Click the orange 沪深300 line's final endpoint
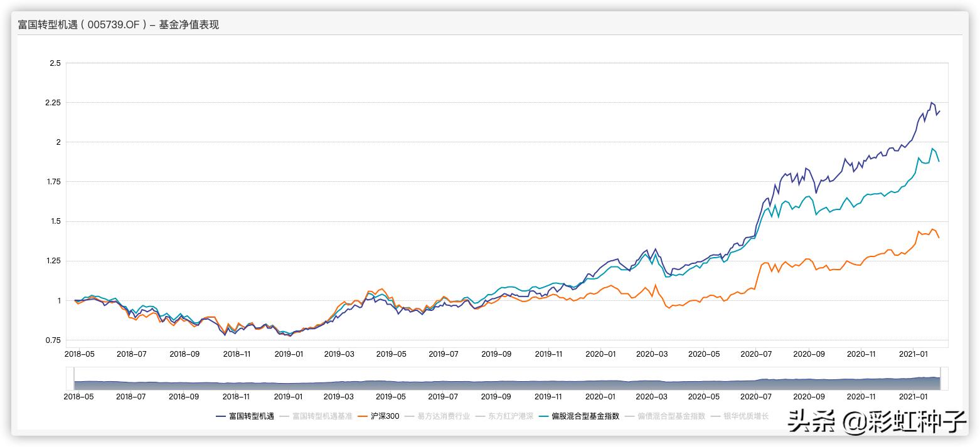 coord(939,238)
